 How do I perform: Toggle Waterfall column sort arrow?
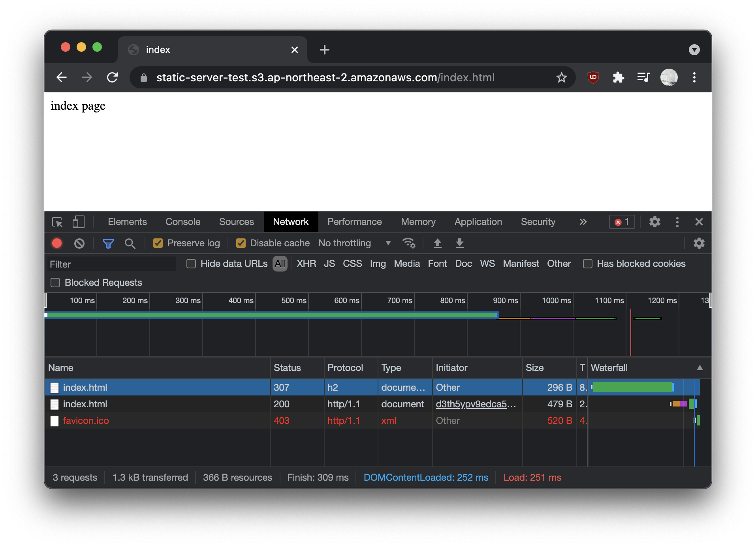click(x=700, y=368)
